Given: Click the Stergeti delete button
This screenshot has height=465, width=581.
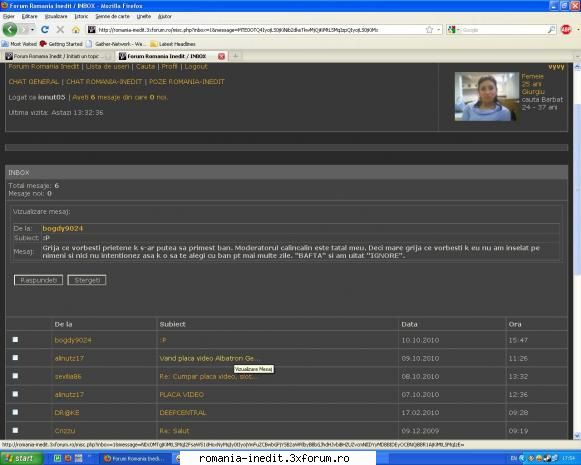Looking at the screenshot, I should pyautogui.click(x=87, y=280).
